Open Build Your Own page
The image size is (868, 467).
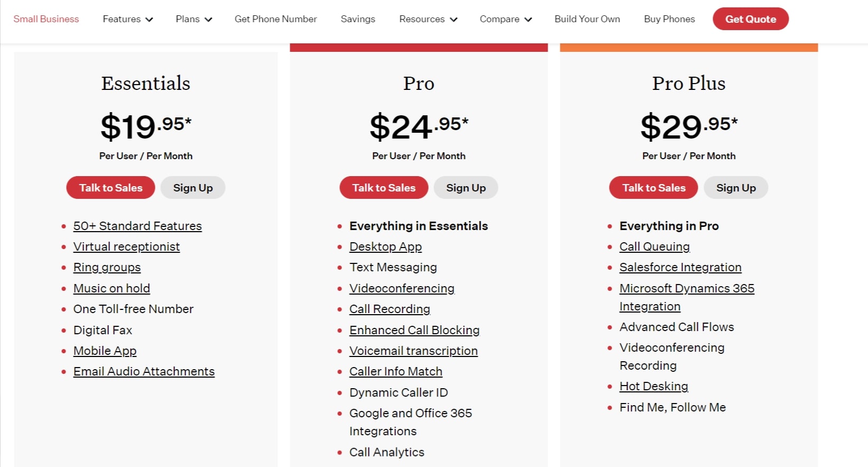[587, 19]
